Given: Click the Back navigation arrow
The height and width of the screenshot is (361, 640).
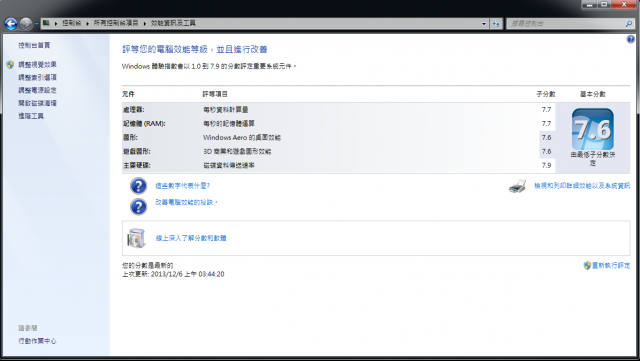Looking at the screenshot, I should click(11, 24).
